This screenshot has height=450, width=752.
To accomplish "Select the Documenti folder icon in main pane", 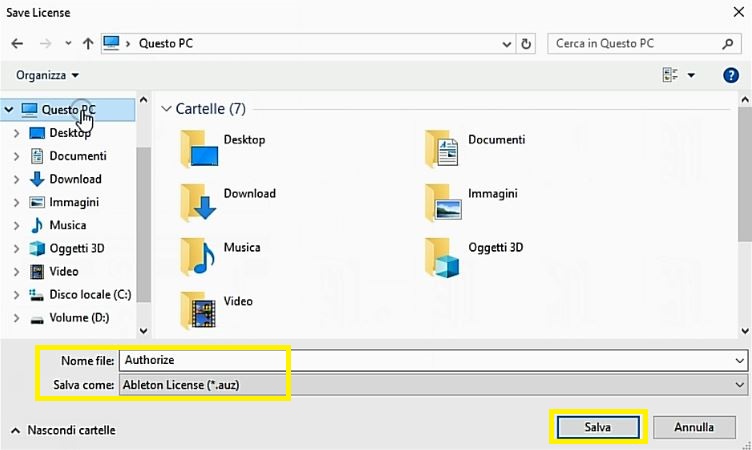I will click(442, 149).
